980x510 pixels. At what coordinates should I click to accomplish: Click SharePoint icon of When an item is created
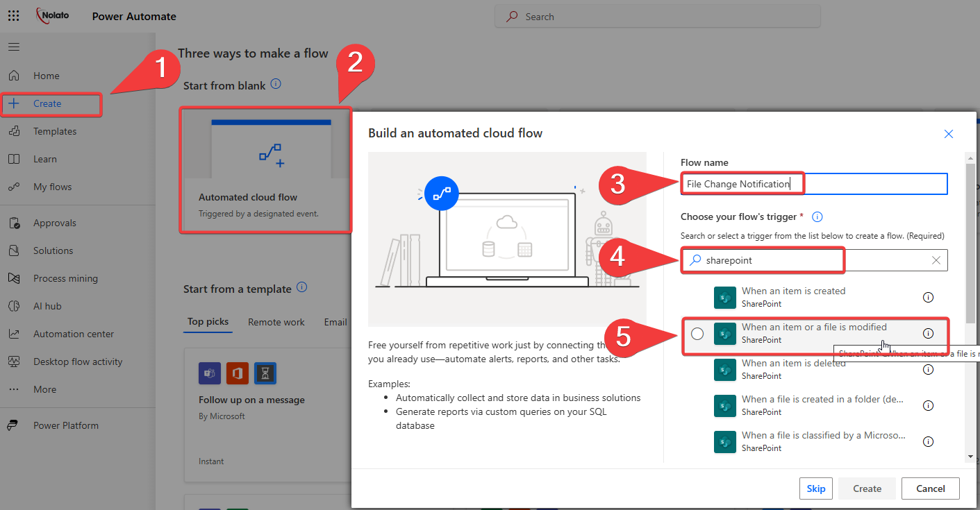click(724, 297)
